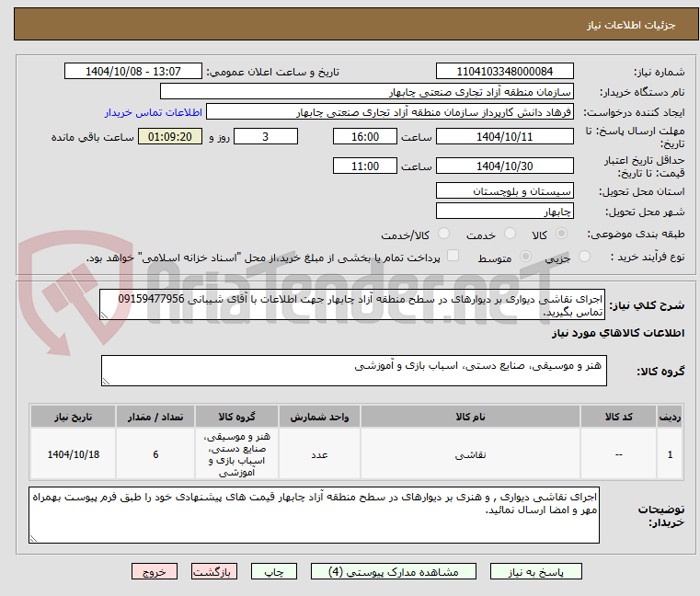This screenshot has width=700, height=596.
Task: Click the اطلاعات کالاهای مورد نیاز heading
Action: (618, 333)
